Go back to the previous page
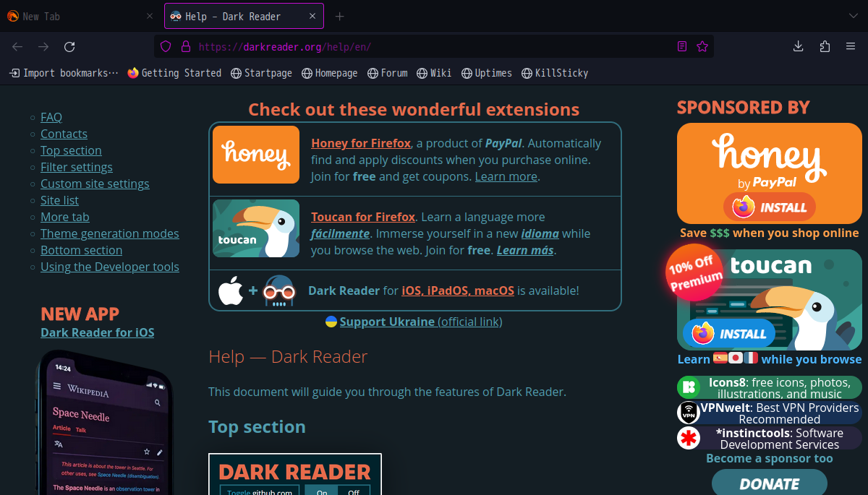The width and height of the screenshot is (868, 495). click(x=17, y=47)
